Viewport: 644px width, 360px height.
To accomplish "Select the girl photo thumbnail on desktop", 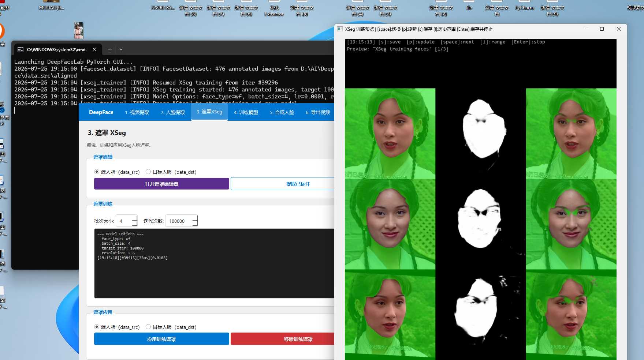I will tap(79, 31).
